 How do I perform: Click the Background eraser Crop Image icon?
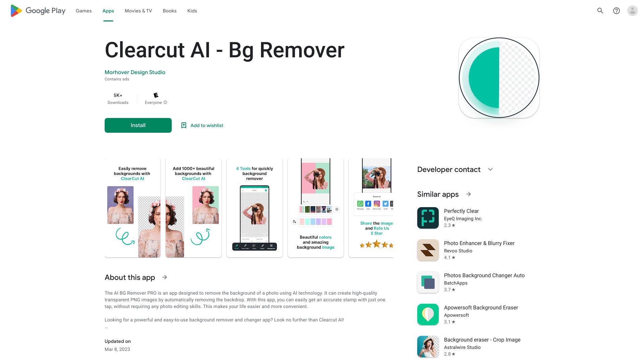(428, 346)
